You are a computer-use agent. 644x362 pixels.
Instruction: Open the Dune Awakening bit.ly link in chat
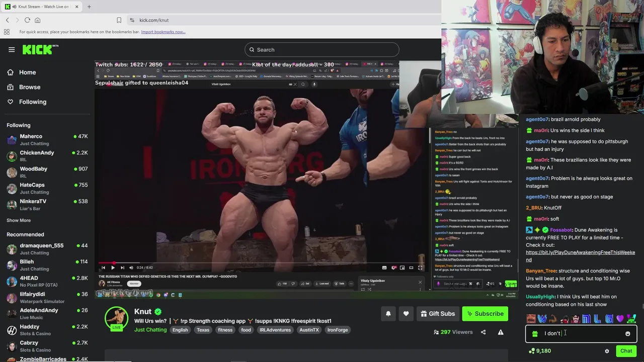580,256
